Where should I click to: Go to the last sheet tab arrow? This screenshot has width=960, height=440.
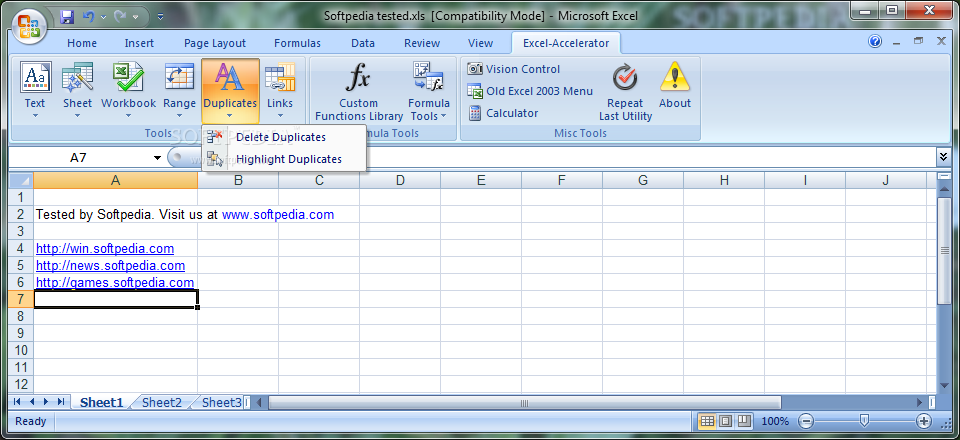click(61, 402)
